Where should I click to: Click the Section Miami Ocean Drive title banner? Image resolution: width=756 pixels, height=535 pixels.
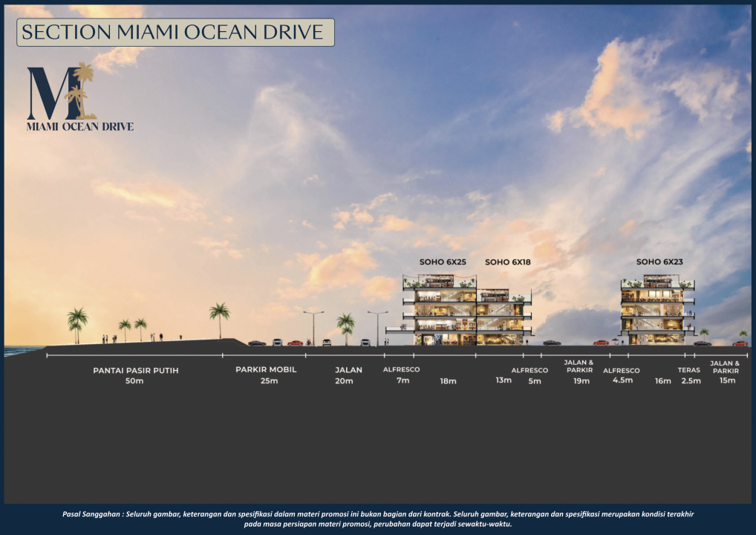click(x=173, y=33)
